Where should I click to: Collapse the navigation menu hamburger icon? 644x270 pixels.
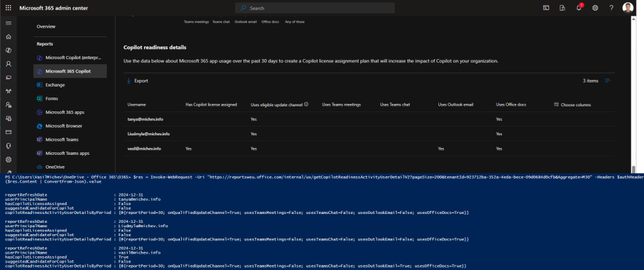click(x=8, y=23)
